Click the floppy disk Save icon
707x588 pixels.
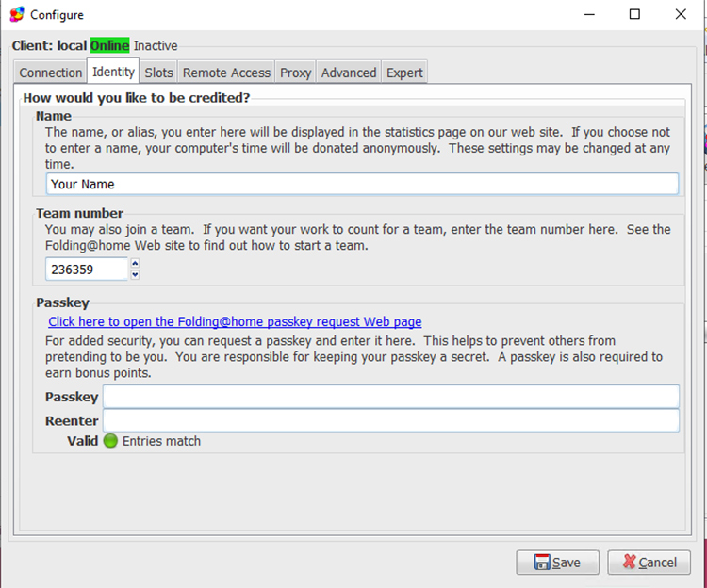pyautogui.click(x=542, y=563)
